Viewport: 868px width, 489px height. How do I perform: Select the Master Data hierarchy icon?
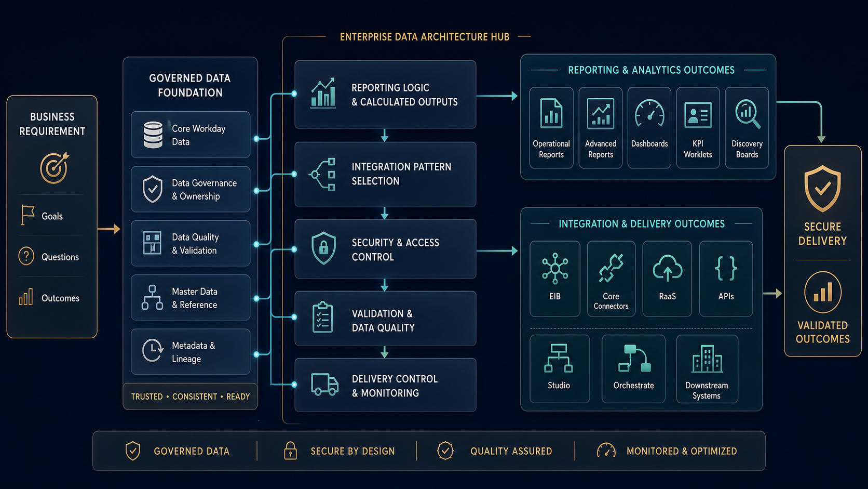point(152,297)
